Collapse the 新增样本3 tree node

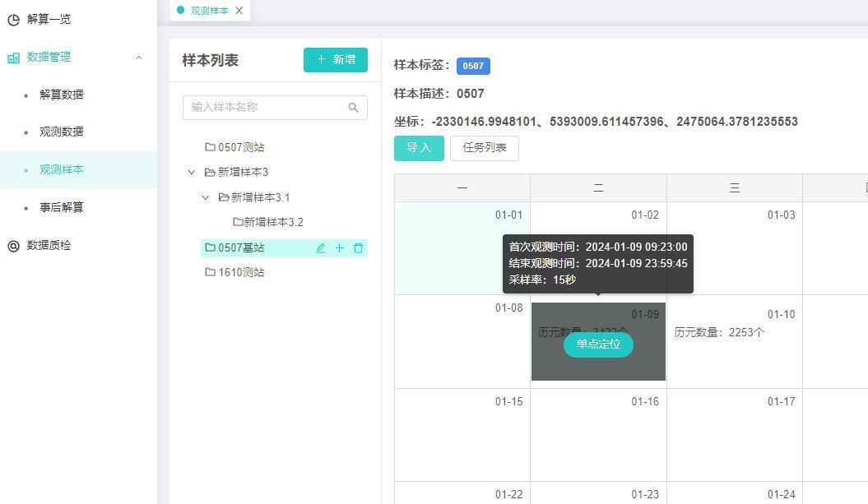coord(192,173)
